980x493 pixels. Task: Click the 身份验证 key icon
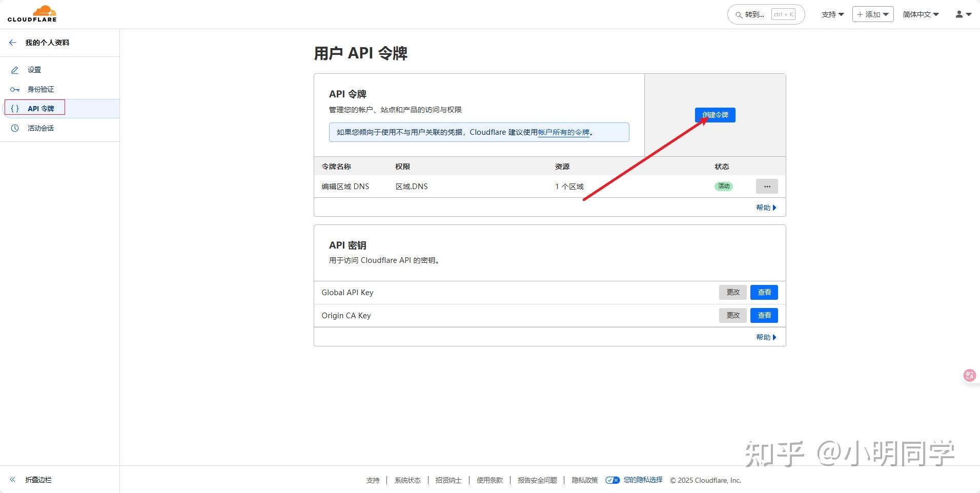pos(15,89)
